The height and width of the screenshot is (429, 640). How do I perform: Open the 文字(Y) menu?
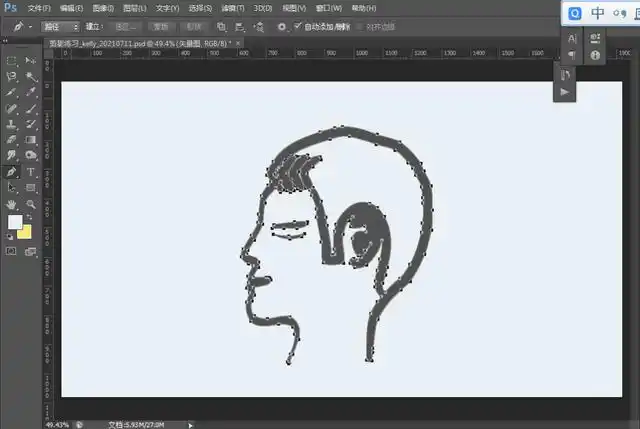(x=167, y=8)
